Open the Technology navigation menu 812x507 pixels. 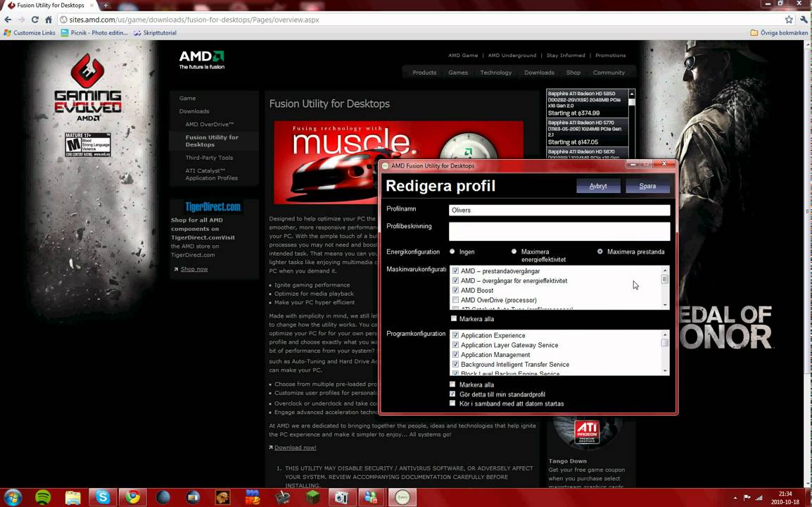[x=495, y=73]
